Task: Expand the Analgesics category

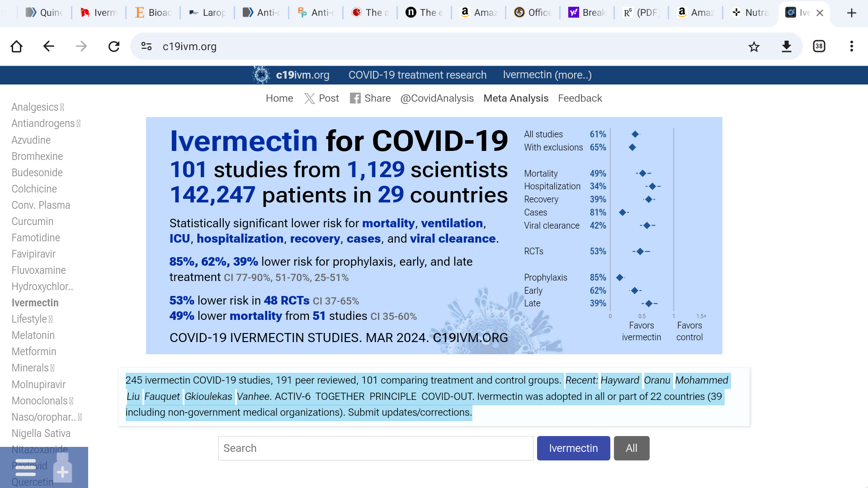Action: 61,107
